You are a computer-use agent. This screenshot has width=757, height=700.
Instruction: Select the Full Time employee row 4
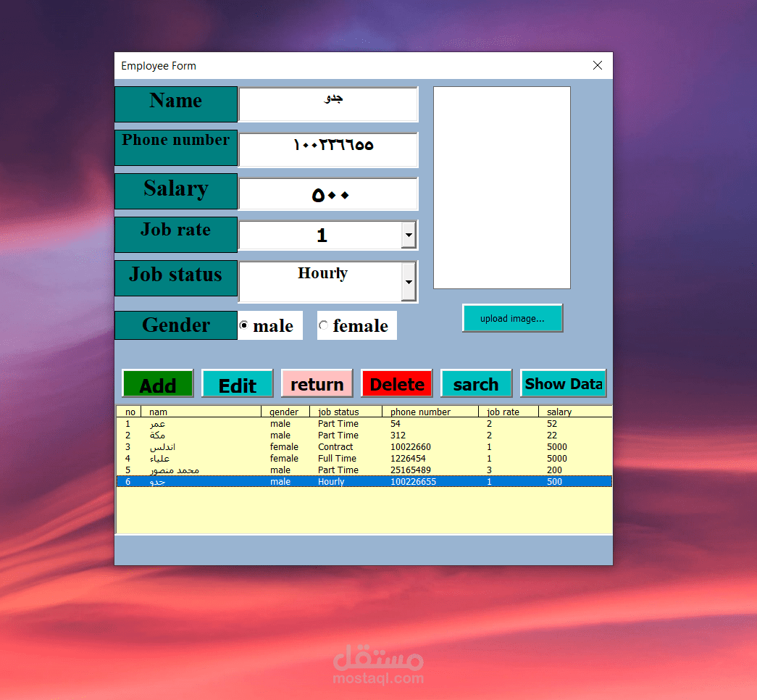click(364, 459)
